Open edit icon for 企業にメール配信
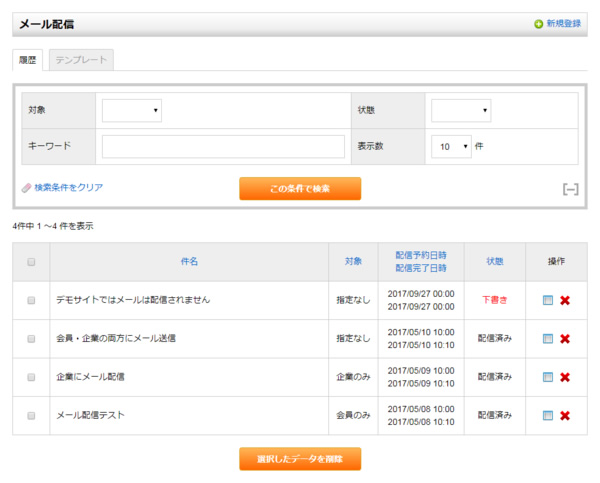This screenshot has height=483, width=600. tap(548, 377)
